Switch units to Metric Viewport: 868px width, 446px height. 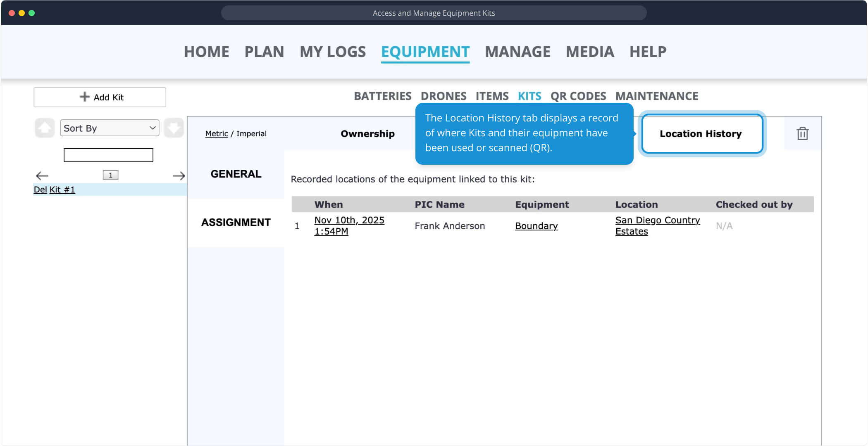pyautogui.click(x=217, y=134)
